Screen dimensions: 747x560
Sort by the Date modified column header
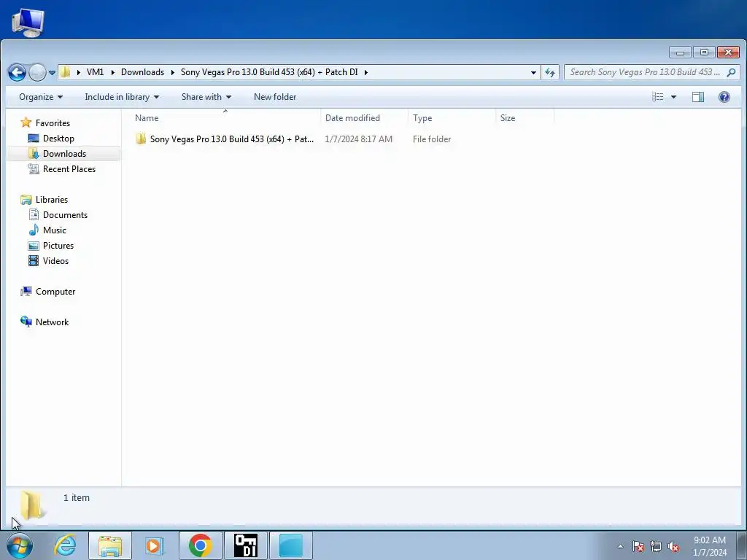364,117
